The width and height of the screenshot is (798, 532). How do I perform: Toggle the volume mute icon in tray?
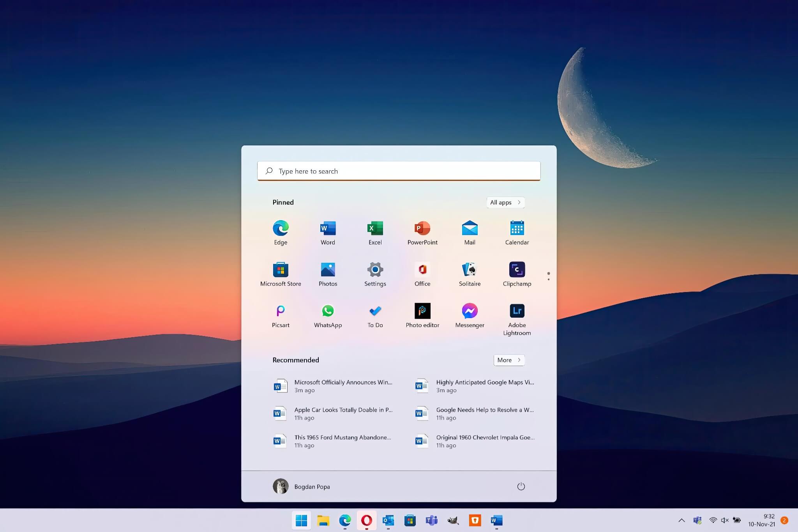coord(725,520)
